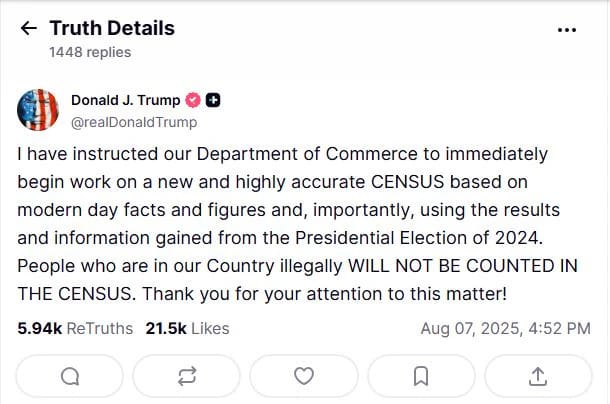View the 21.5k Likes list
The image size is (610, 404).
[188, 328]
